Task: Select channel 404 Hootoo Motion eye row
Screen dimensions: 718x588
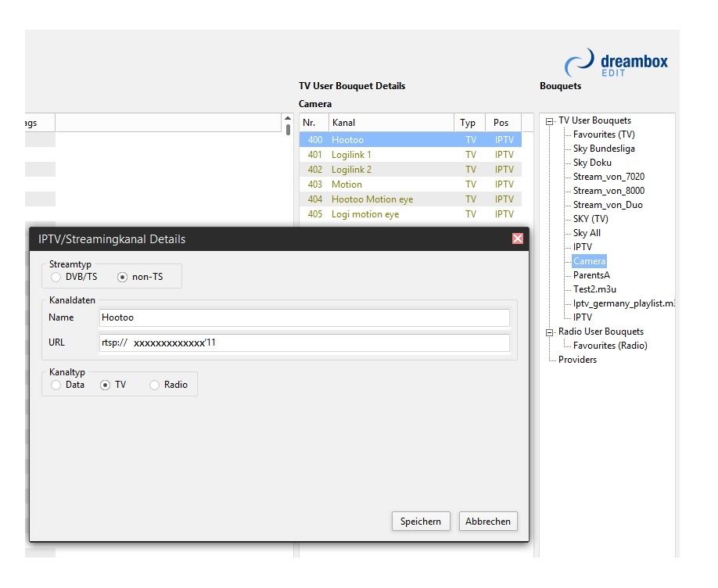Action: point(411,199)
